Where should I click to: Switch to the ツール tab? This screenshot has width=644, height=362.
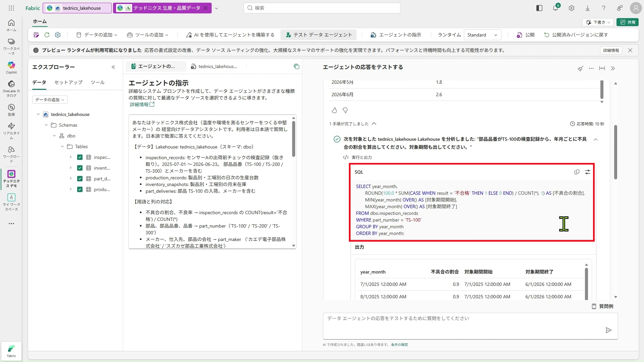coord(98,82)
